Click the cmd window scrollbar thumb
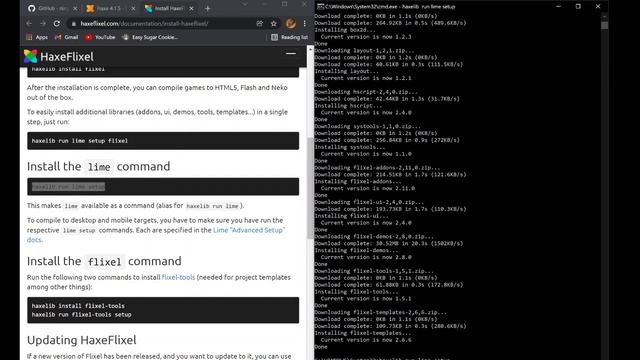The image size is (640, 360). point(604,25)
